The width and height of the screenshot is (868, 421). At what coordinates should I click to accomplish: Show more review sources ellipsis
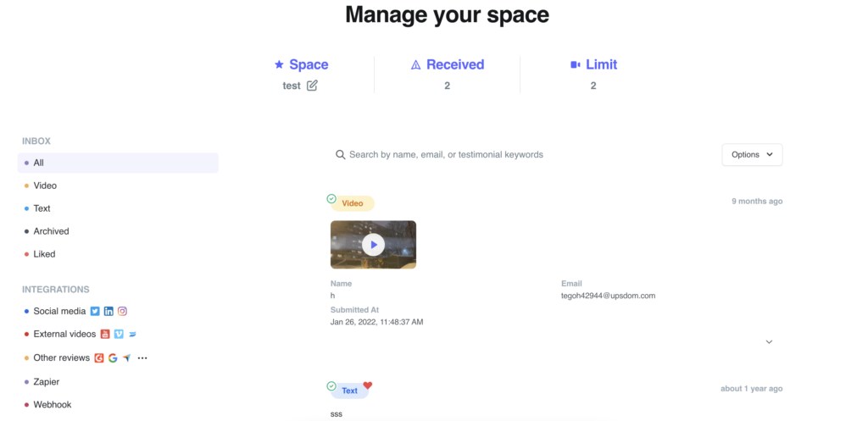pyautogui.click(x=142, y=358)
